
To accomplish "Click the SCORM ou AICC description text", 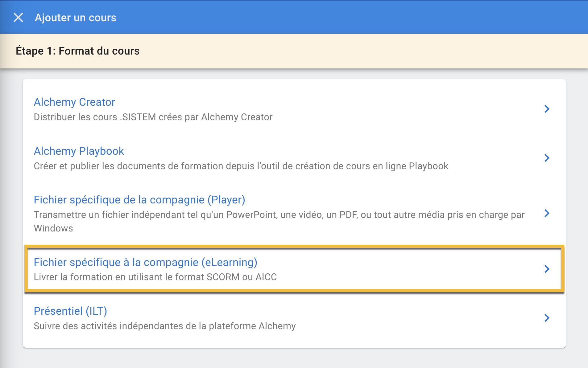I will (155, 277).
